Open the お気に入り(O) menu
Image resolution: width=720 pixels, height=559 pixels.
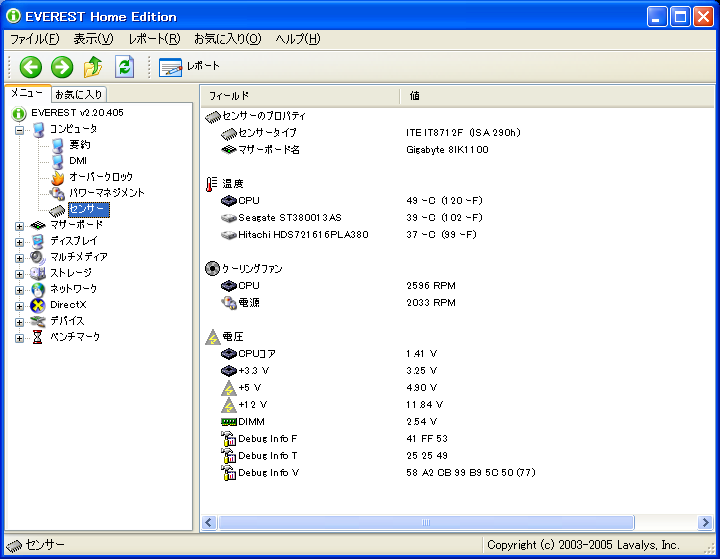click(228, 39)
